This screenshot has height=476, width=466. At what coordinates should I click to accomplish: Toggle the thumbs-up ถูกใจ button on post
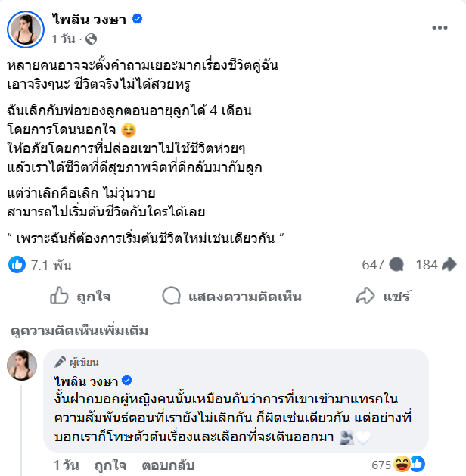tap(82, 297)
